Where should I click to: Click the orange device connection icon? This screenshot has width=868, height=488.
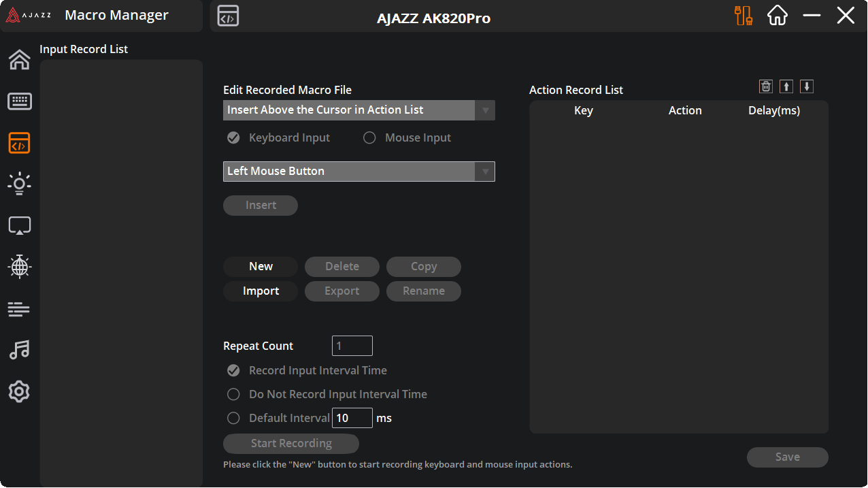tap(744, 16)
